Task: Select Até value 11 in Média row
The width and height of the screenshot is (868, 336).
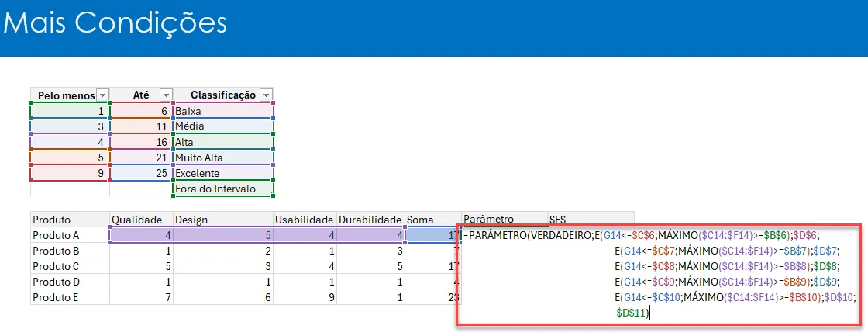Action: 142,126
